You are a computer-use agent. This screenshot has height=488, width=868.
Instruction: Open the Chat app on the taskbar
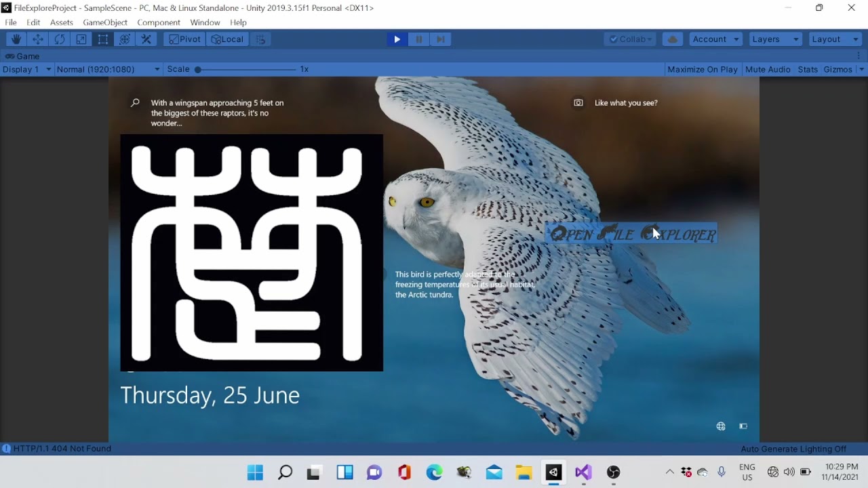click(x=374, y=472)
